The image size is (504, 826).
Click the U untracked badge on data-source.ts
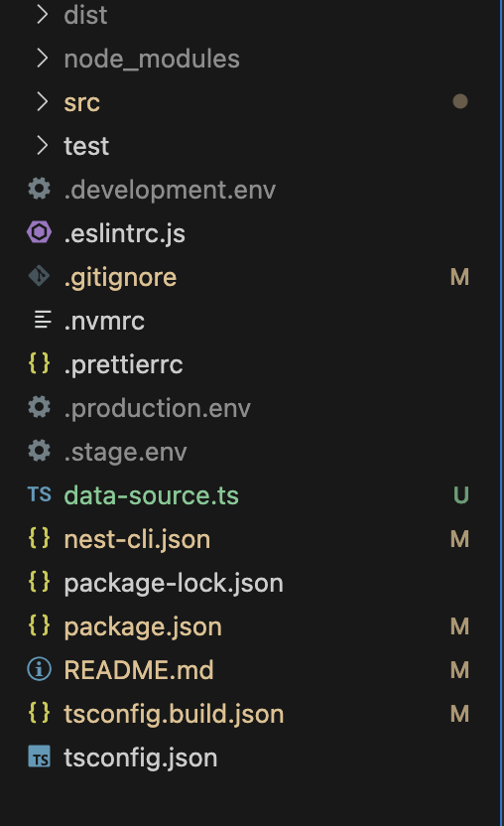460,495
